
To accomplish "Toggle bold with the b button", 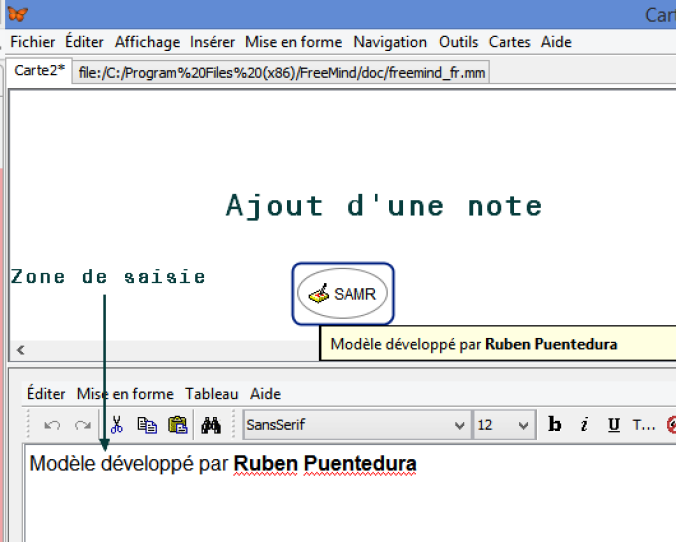I will pos(554,424).
